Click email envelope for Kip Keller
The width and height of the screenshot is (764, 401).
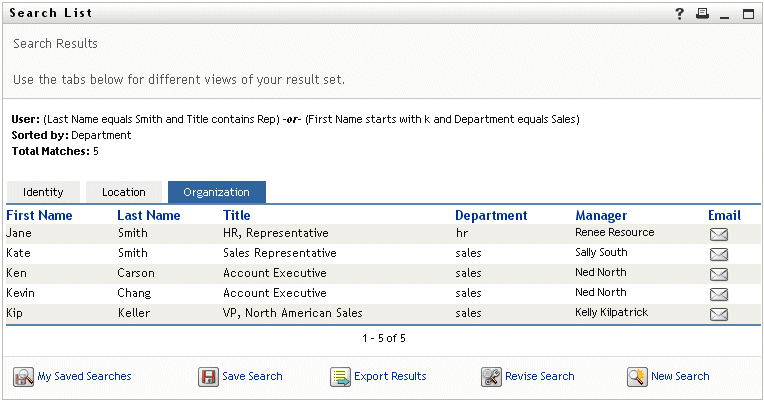click(718, 314)
